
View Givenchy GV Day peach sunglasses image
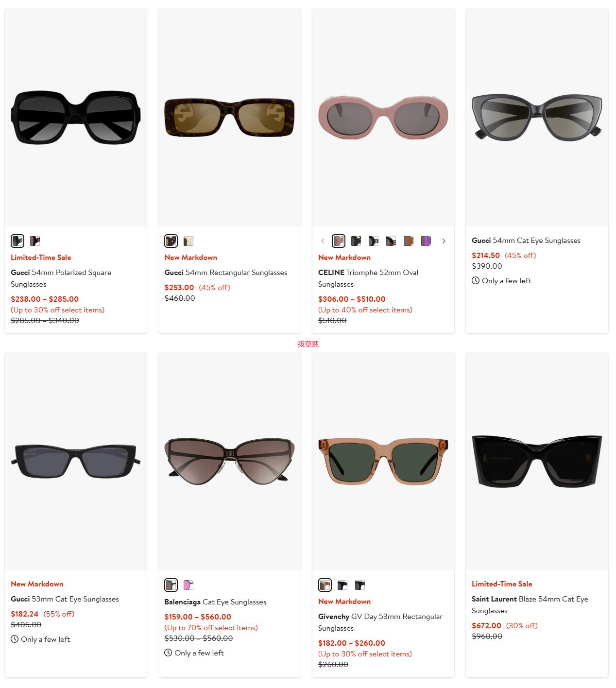[x=383, y=461]
